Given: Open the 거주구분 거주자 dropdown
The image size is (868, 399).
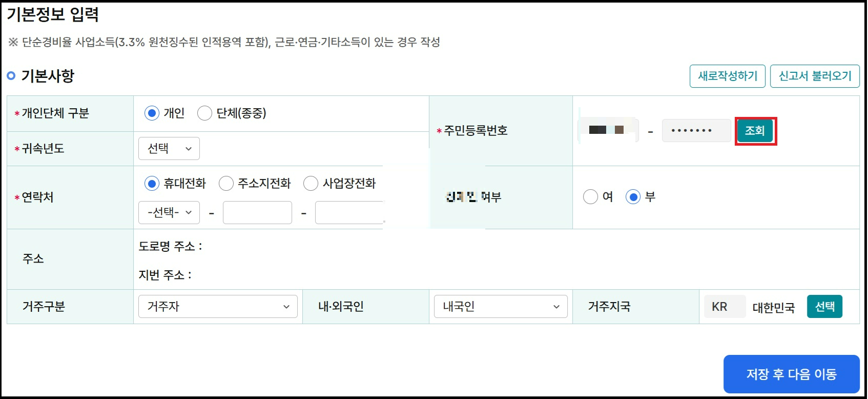Looking at the screenshot, I should point(218,306).
